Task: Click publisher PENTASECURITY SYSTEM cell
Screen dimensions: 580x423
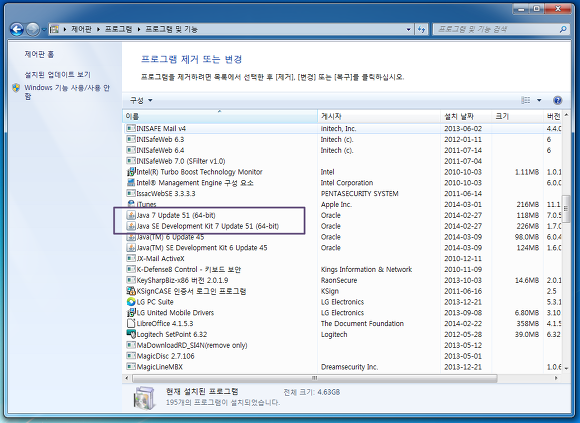Action: tap(360, 193)
